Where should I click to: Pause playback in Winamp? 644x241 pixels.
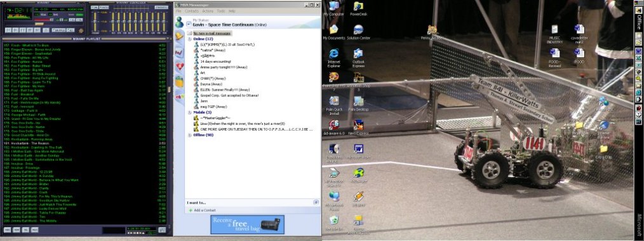(x=23, y=30)
